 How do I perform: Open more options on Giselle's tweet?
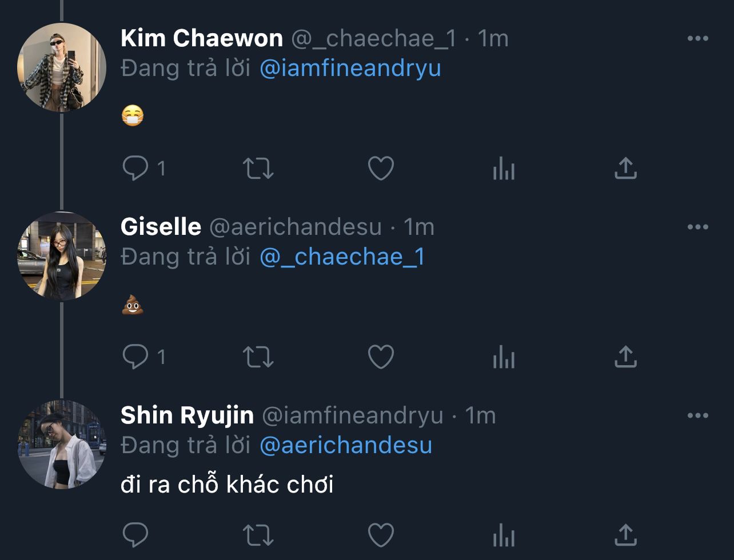[697, 227]
